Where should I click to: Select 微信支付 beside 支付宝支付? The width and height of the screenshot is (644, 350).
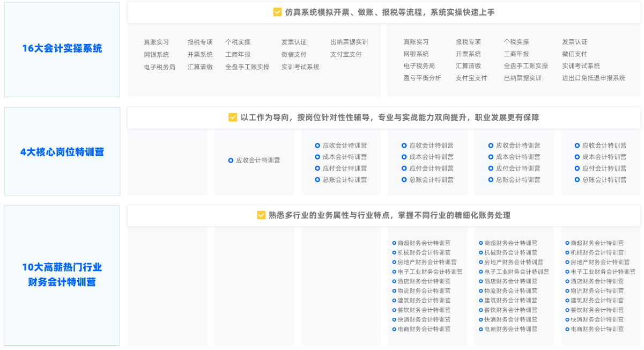[x=294, y=54]
